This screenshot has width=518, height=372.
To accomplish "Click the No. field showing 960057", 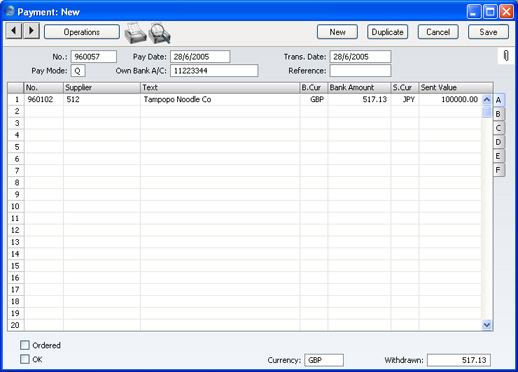I will click(x=94, y=57).
